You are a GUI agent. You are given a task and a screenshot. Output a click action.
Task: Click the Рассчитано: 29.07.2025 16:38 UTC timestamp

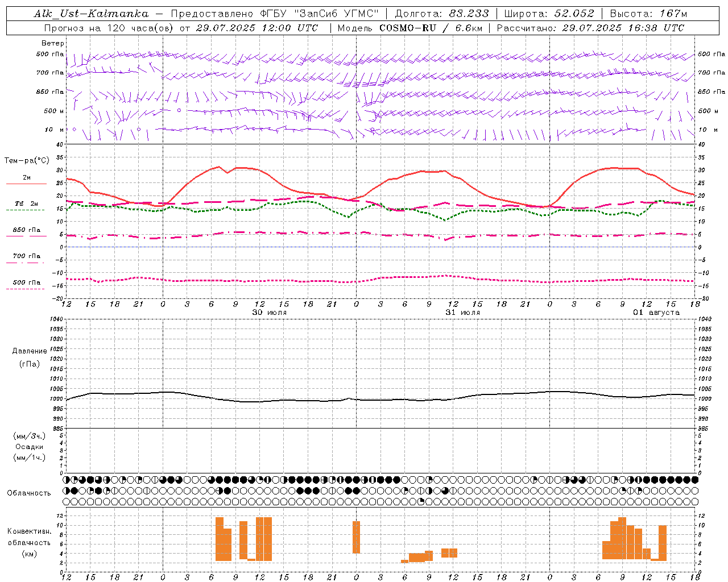click(x=590, y=28)
